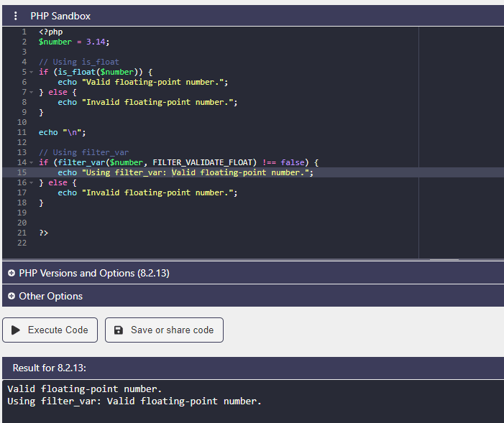Click the Invalid floating-point echo on line 17

tap(147, 192)
